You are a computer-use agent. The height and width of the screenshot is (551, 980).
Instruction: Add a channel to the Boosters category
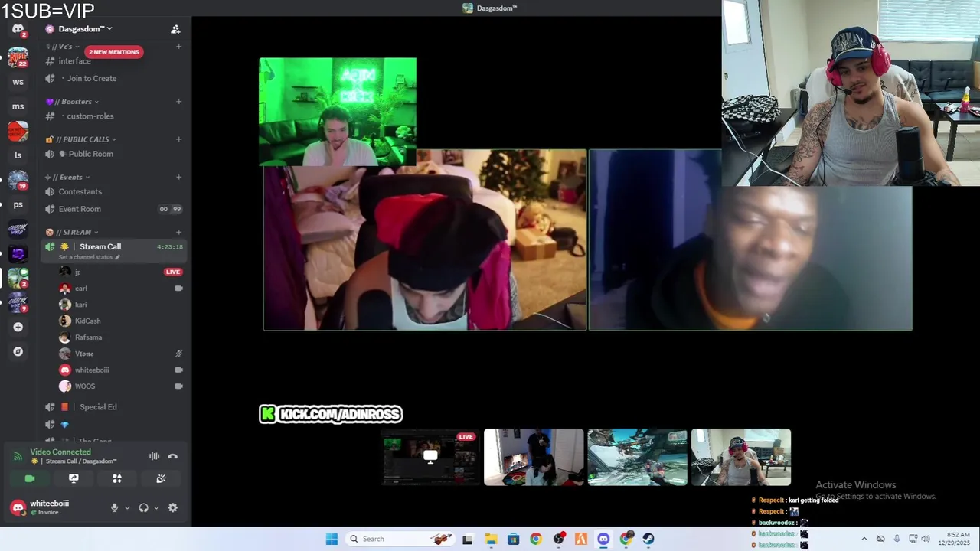178,102
